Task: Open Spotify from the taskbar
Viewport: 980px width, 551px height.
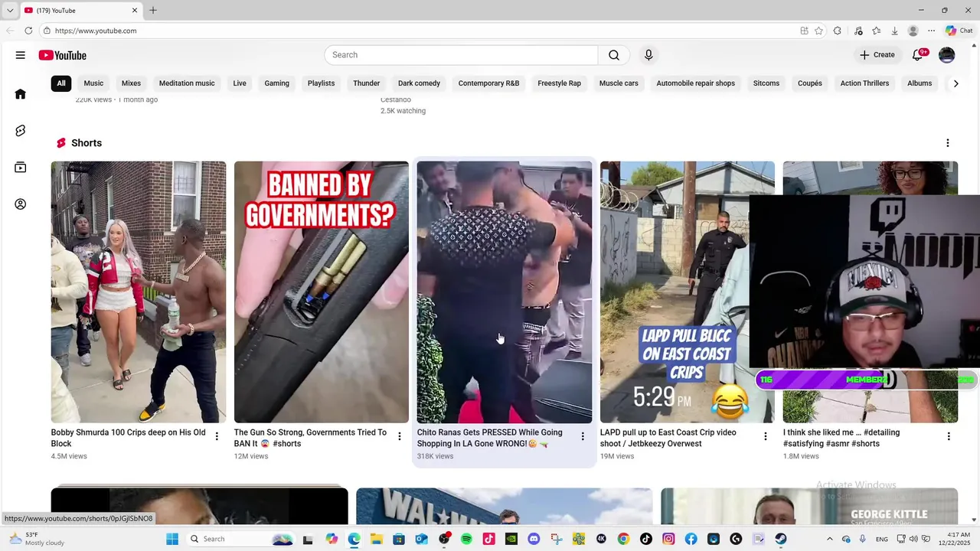Action: pyautogui.click(x=466, y=539)
